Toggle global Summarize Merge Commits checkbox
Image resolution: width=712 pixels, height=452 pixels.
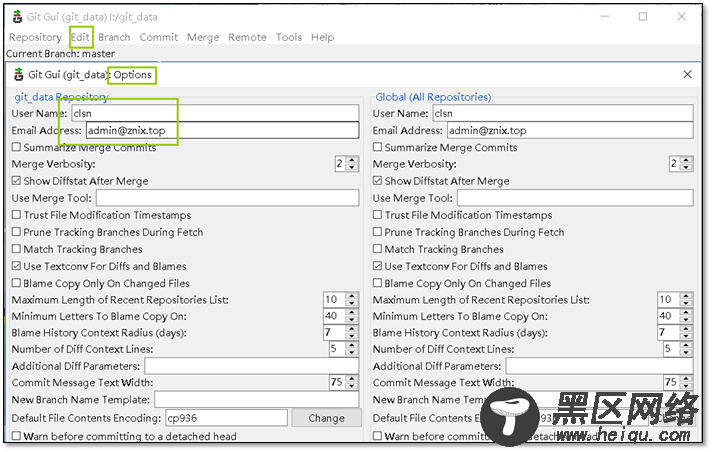coord(377,147)
